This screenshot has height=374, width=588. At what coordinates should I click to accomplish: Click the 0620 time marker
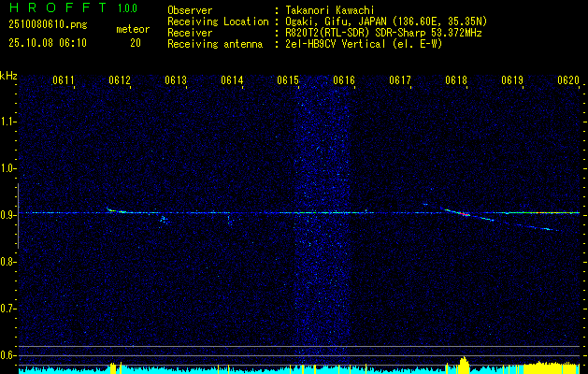[x=568, y=80]
